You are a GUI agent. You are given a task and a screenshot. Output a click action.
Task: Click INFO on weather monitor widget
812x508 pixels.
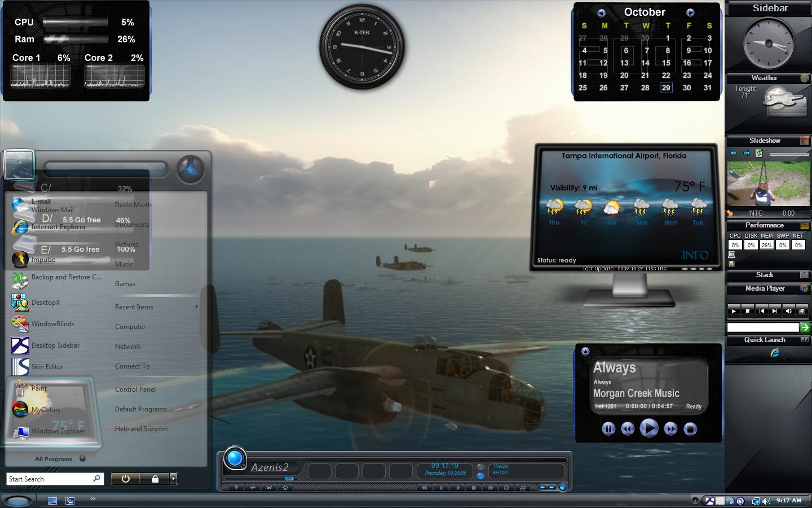click(x=695, y=255)
